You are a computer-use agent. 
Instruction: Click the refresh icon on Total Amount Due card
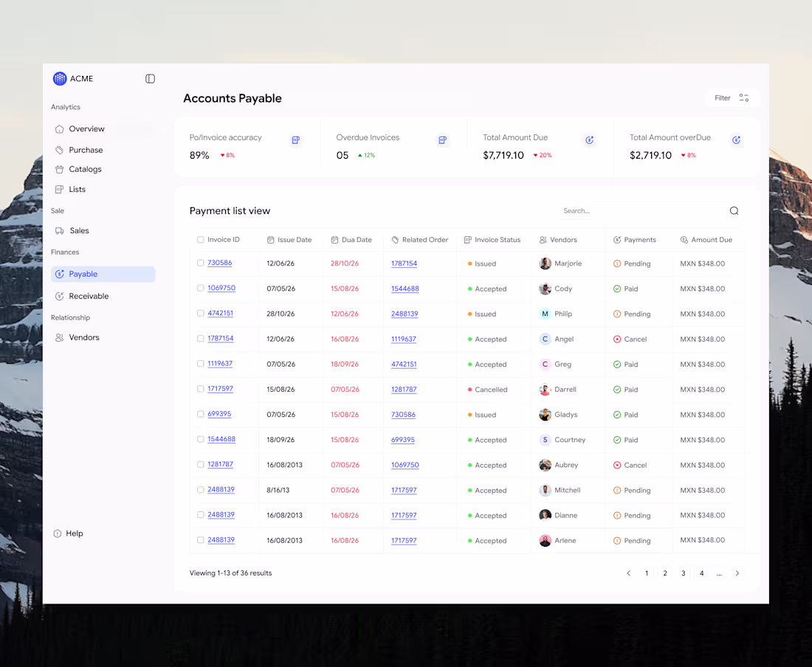coord(589,139)
